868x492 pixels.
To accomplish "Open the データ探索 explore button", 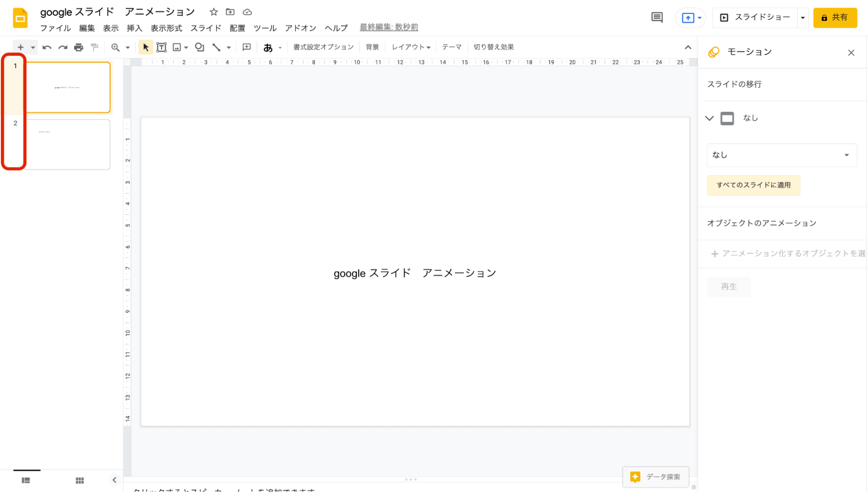I will click(x=656, y=477).
